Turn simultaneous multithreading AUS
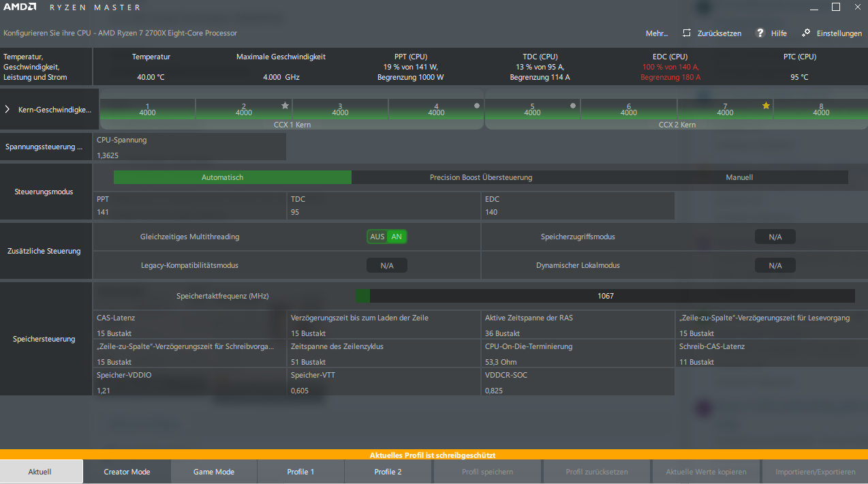868x484 pixels. [x=377, y=237]
